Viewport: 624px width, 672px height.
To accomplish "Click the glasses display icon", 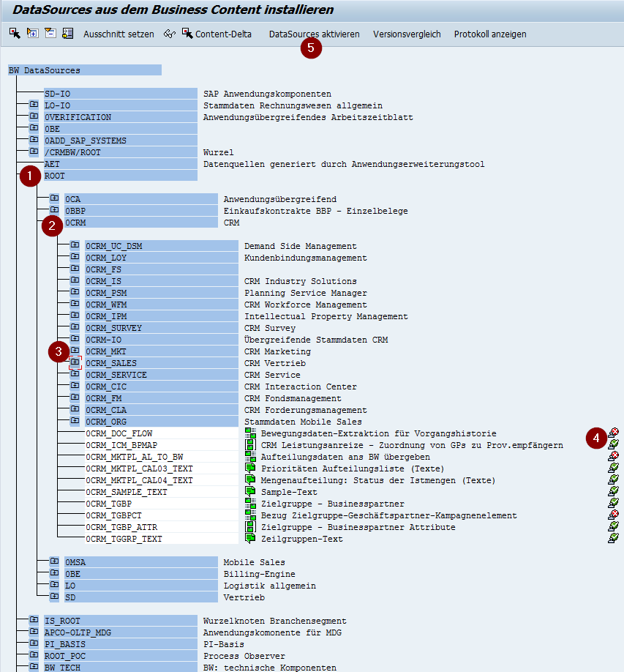I will pos(170,34).
